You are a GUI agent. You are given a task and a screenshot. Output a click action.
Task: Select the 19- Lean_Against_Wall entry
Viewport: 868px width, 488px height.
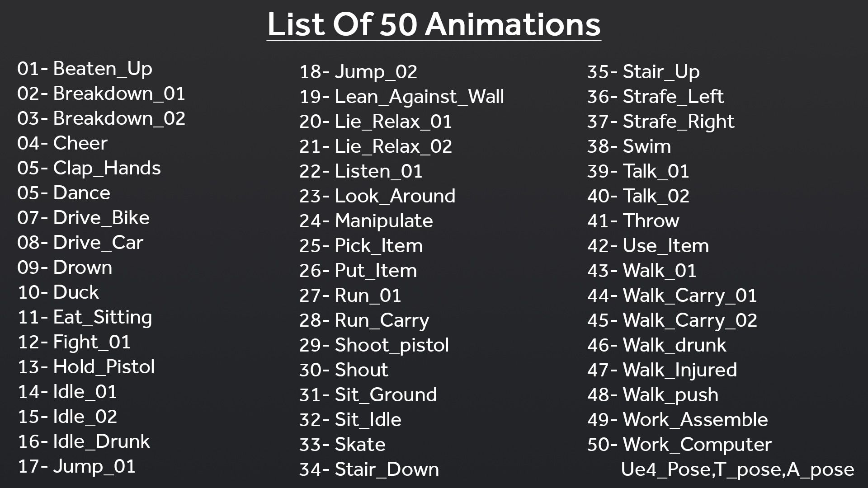[x=402, y=97]
